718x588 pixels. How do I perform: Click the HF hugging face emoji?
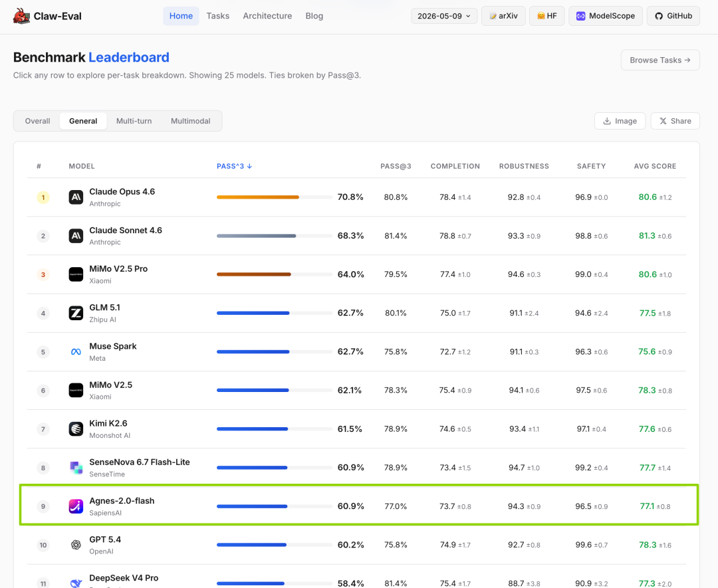(x=540, y=16)
